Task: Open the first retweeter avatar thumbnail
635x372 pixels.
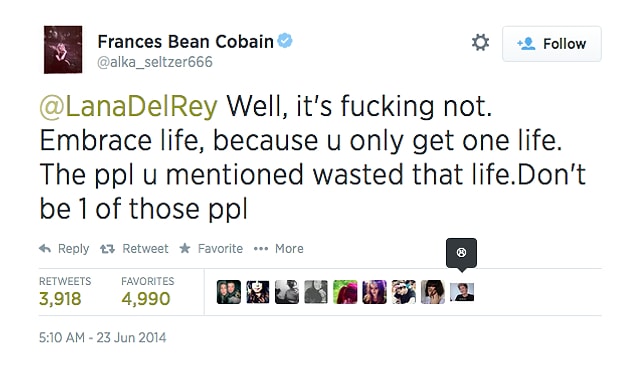Action: coord(229,292)
